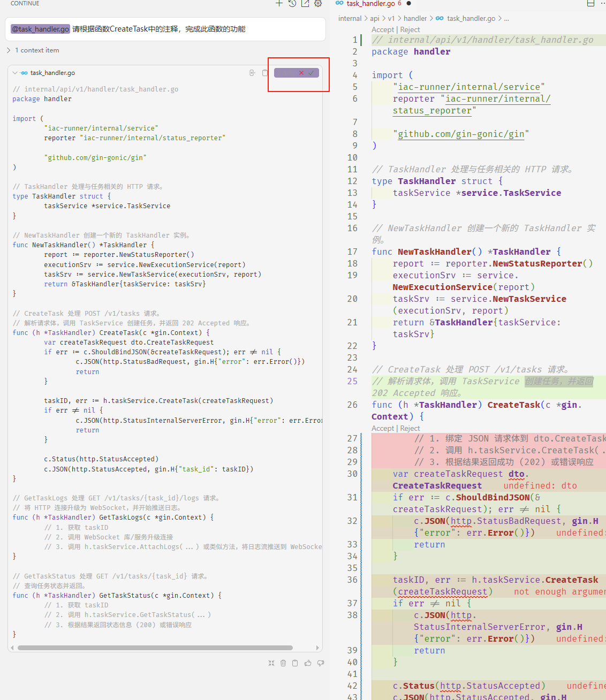
Task: Click Accept above line 27 diff
Action: [383, 429]
